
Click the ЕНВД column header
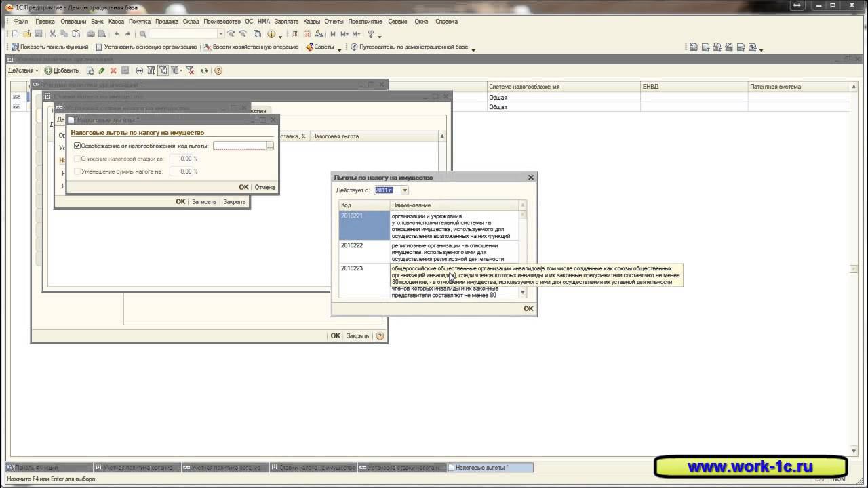[x=694, y=87]
